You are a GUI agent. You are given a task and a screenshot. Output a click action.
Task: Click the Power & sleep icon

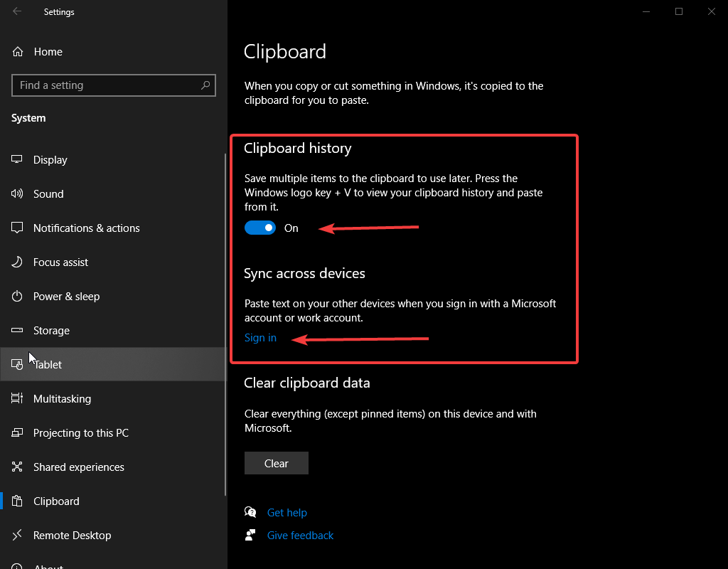pyautogui.click(x=17, y=297)
